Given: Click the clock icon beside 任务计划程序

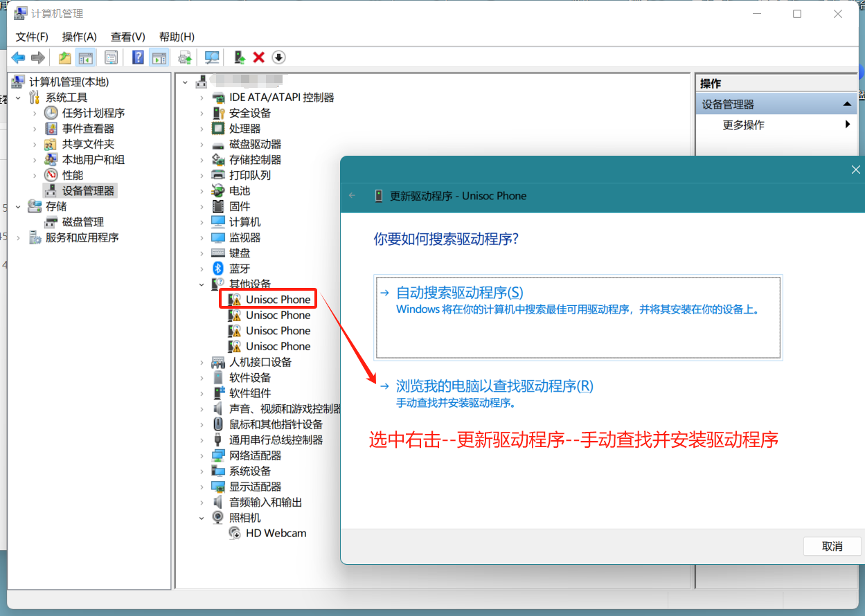Looking at the screenshot, I should [x=51, y=113].
